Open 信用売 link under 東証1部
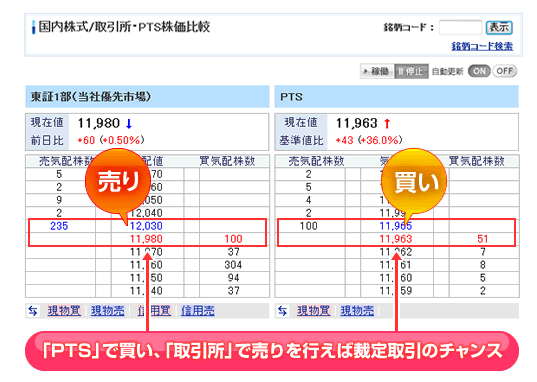537x382 pixels. tap(198, 311)
